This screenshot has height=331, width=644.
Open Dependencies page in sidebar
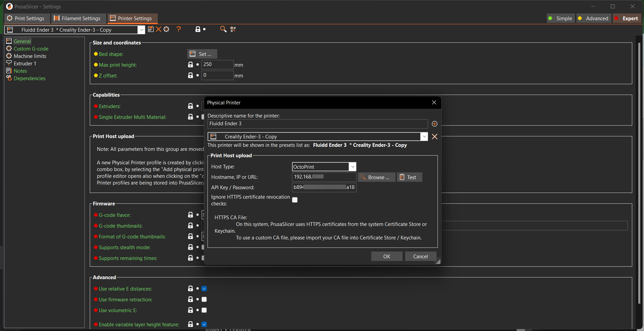[30, 78]
